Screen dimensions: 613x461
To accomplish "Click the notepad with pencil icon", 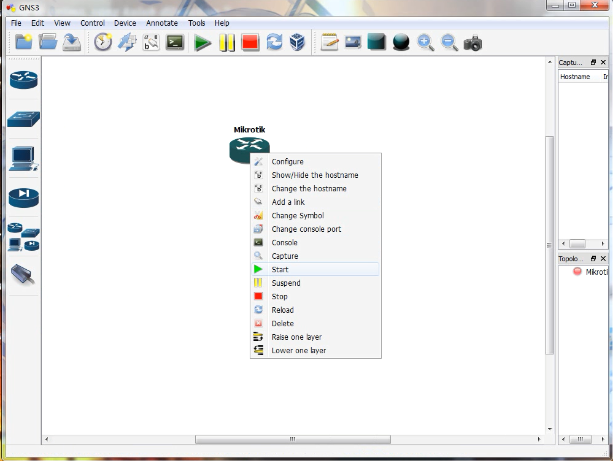I will [330, 42].
